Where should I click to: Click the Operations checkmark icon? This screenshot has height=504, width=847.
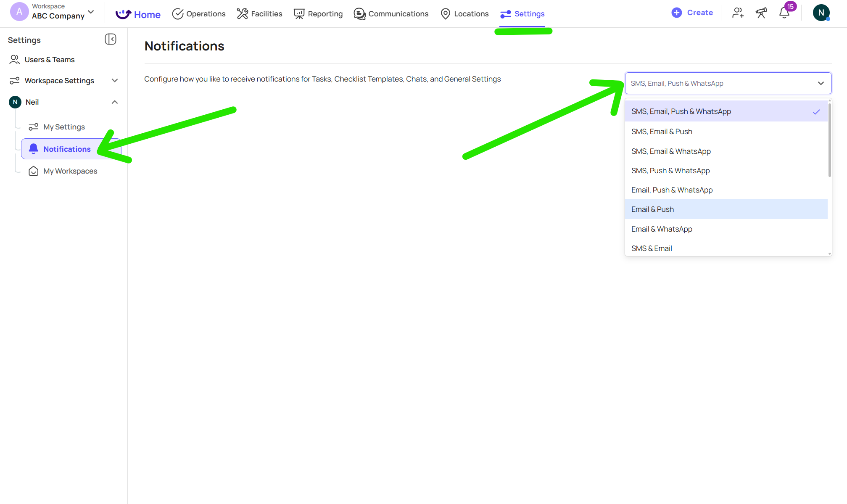(178, 14)
